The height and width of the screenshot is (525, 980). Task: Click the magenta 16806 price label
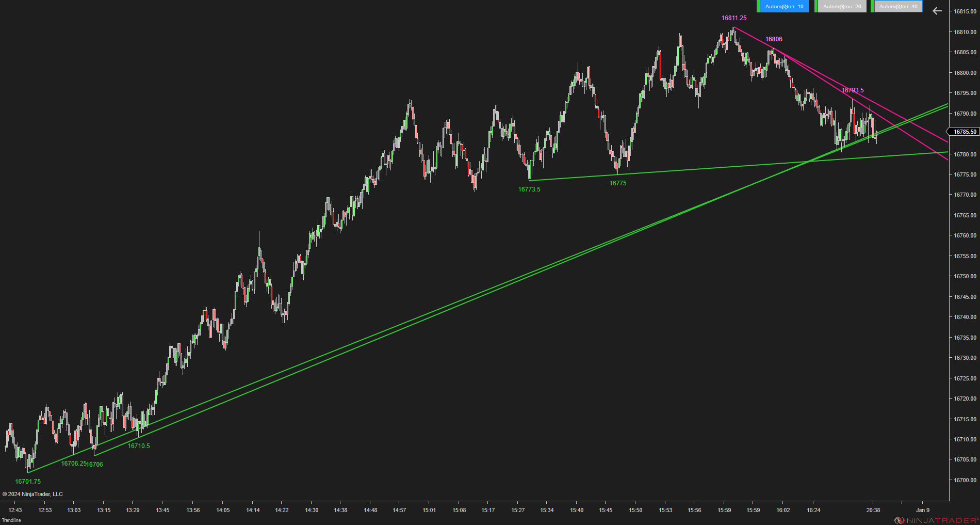coord(773,38)
